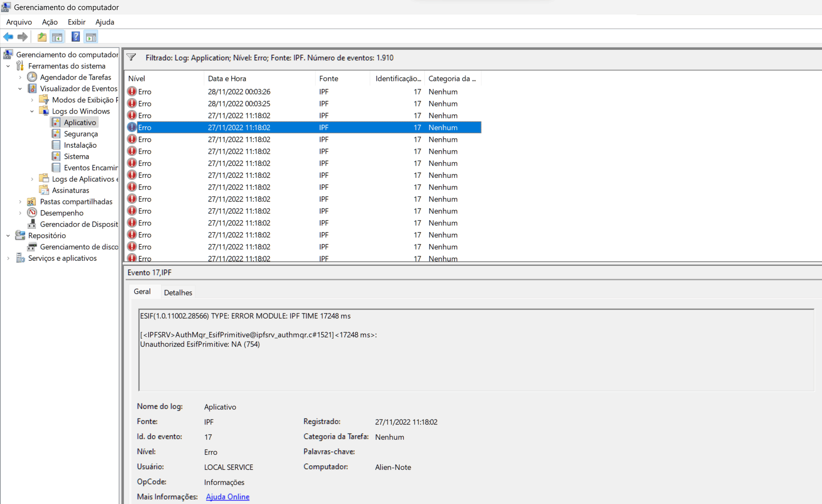Viewport: 822px width, 504px height.
Task: Open the Help question mark toolbar icon
Action: 75,37
